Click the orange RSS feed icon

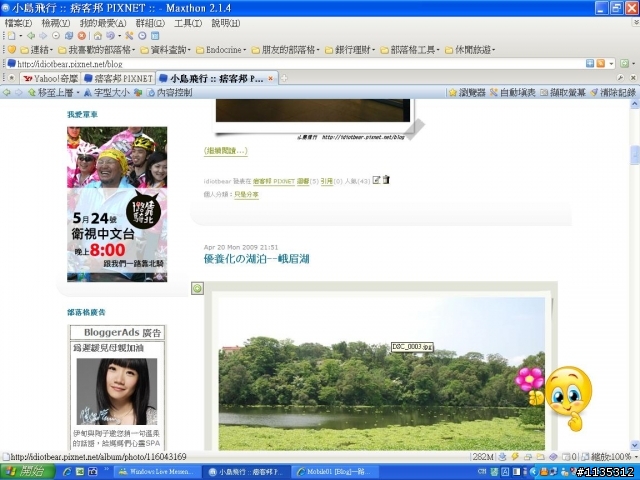pyautogui.click(x=601, y=63)
